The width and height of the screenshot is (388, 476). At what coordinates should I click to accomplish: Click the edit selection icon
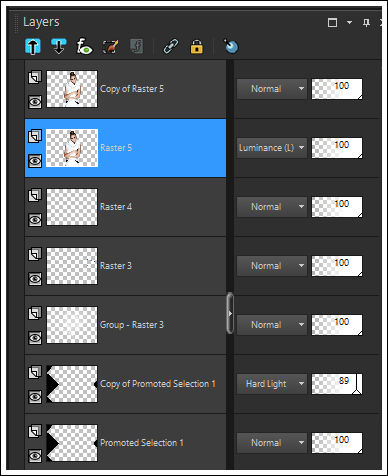coord(110,47)
